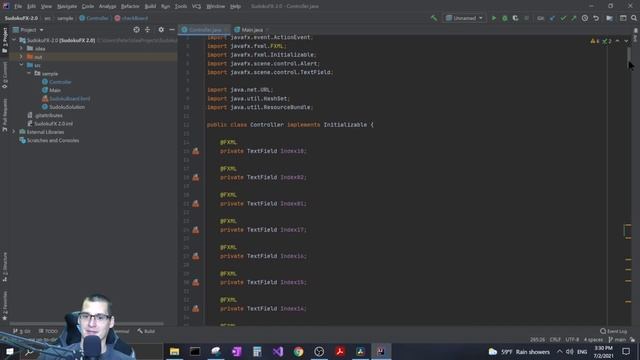
Task: Click the main Git branch widget in status bar
Action: pyautogui.click(x=617, y=340)
